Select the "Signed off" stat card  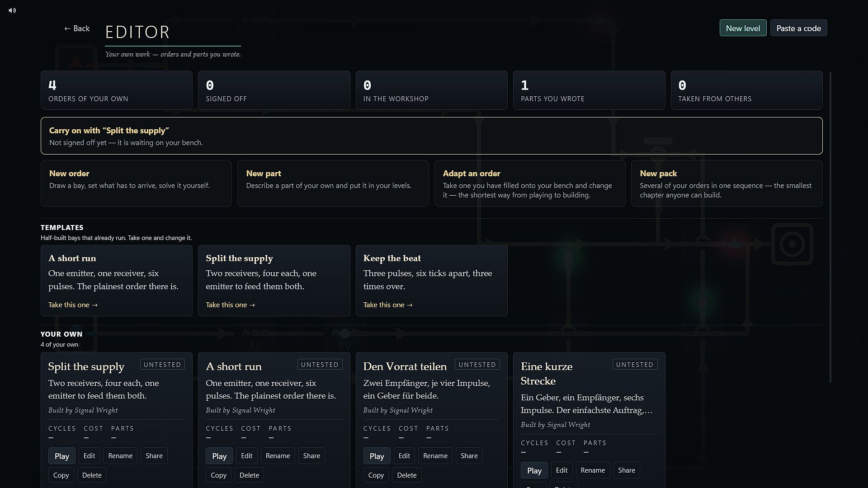click(x=274, y=90)
